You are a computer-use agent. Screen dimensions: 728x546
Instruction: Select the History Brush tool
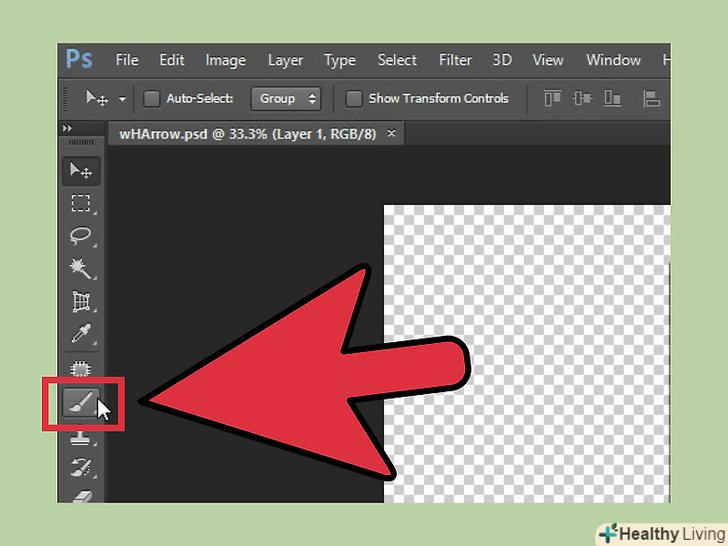point(81,467)
